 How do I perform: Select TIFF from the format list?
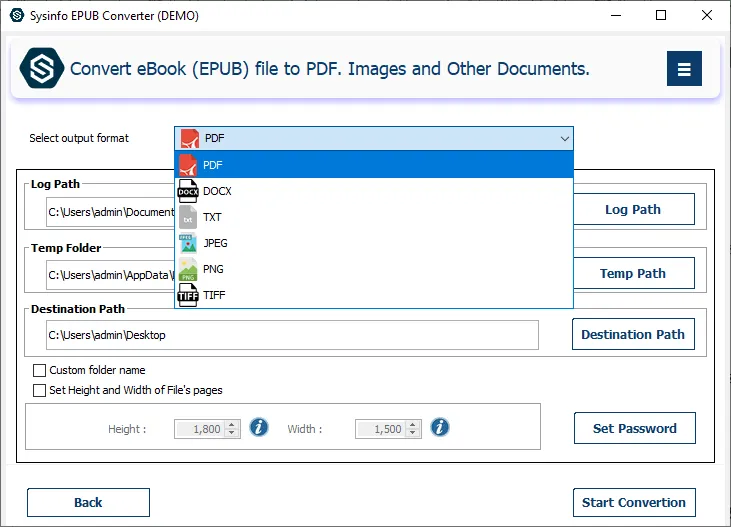[x=374, y=296]
